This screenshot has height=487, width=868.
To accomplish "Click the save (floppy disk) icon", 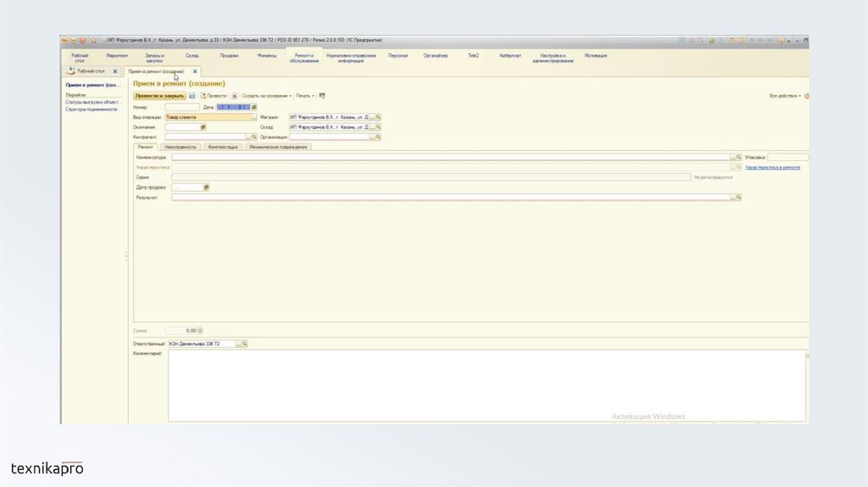I will (192, 96).
